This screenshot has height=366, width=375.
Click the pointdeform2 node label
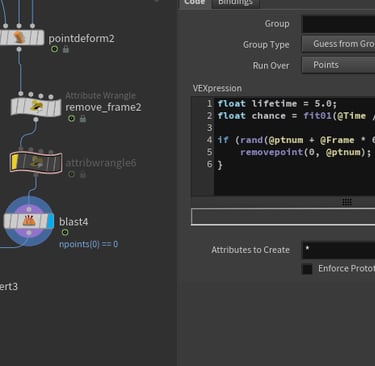pyautogui.click(x=81, y=38)
